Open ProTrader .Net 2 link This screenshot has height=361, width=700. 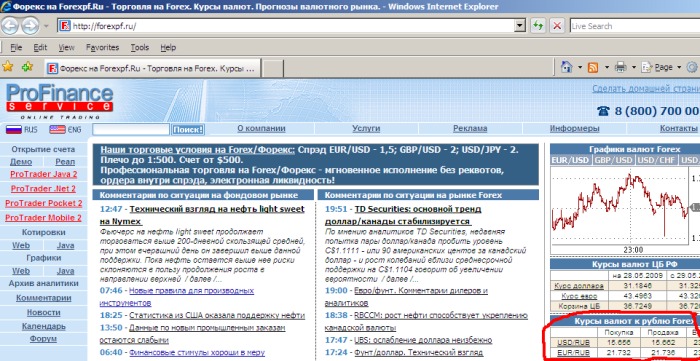click(43, 189)
